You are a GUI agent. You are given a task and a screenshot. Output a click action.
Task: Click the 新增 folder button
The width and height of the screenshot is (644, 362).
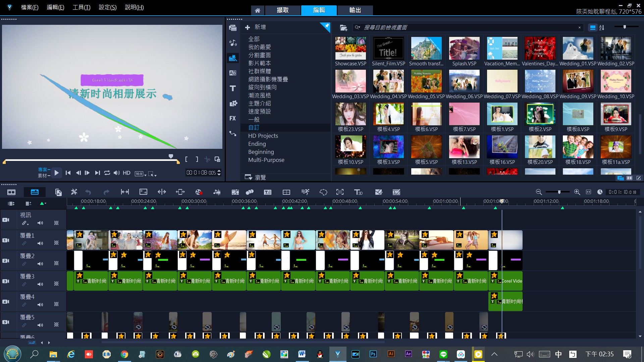pyautogui.click(x=255, y=27)
